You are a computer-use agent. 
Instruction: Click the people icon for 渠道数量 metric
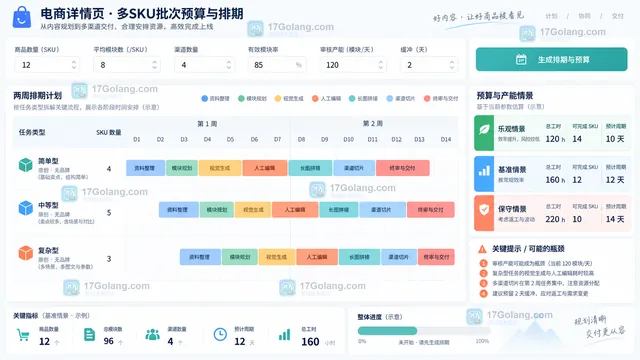(x=152, y=335)
